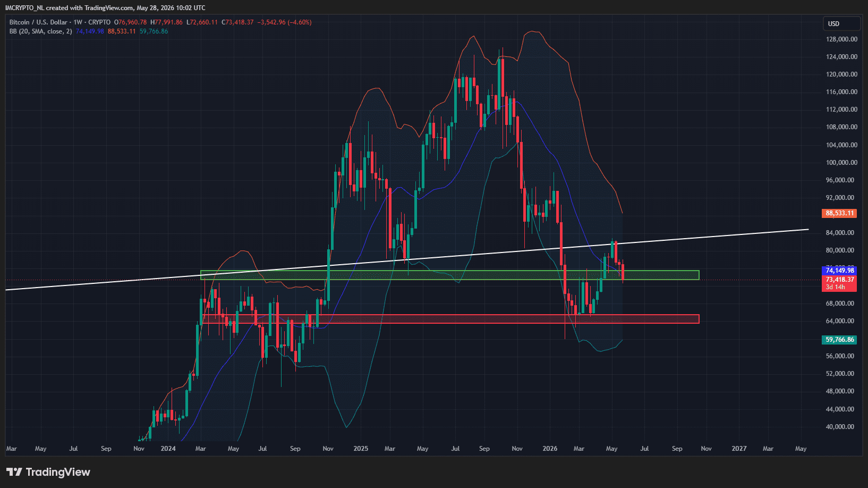Select the white ascending trendline
The image size is (868, 488).
tap(407, 259)
